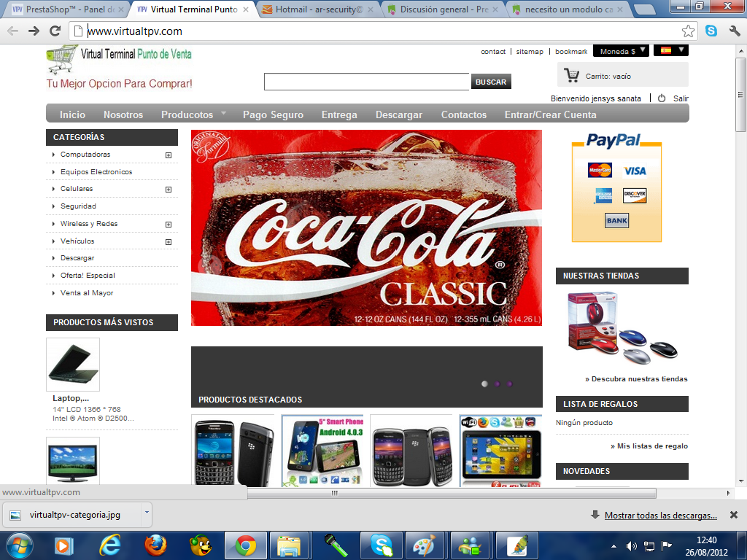747x560 pixels.
Task: Click the volume speaker icon in tray
Action: click(631, 545)
